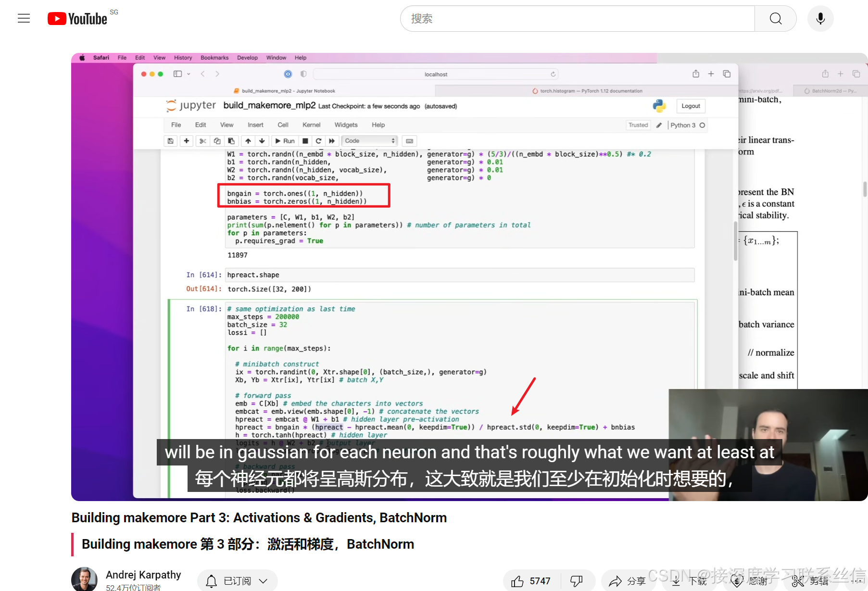Click the YouTube search text field
Viewport: 868px width, 591px height.
point(577,19)
